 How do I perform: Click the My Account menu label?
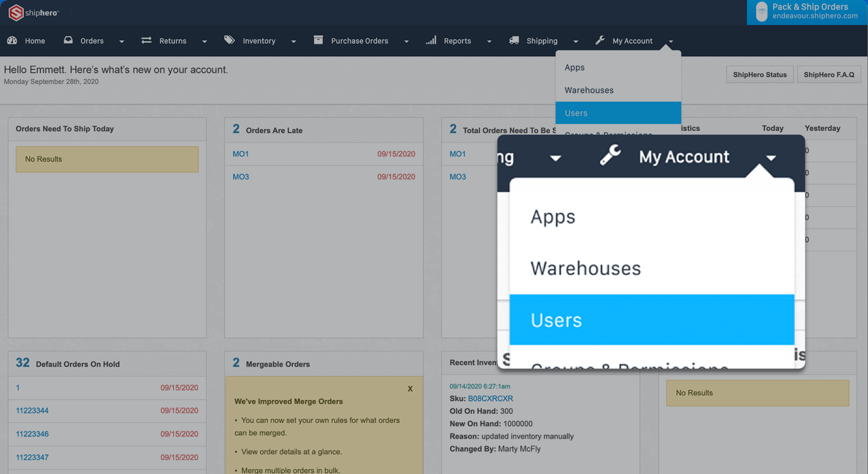(632, 41)
